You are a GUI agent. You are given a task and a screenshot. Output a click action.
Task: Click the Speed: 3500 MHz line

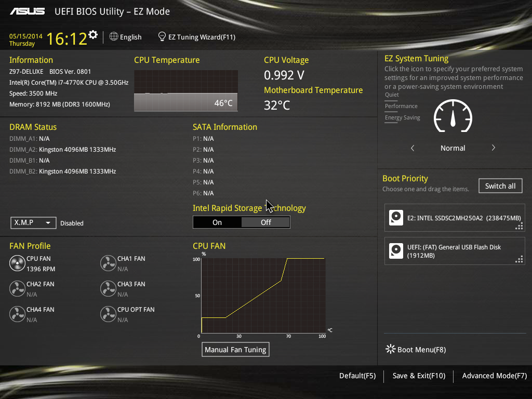(33, 94)
